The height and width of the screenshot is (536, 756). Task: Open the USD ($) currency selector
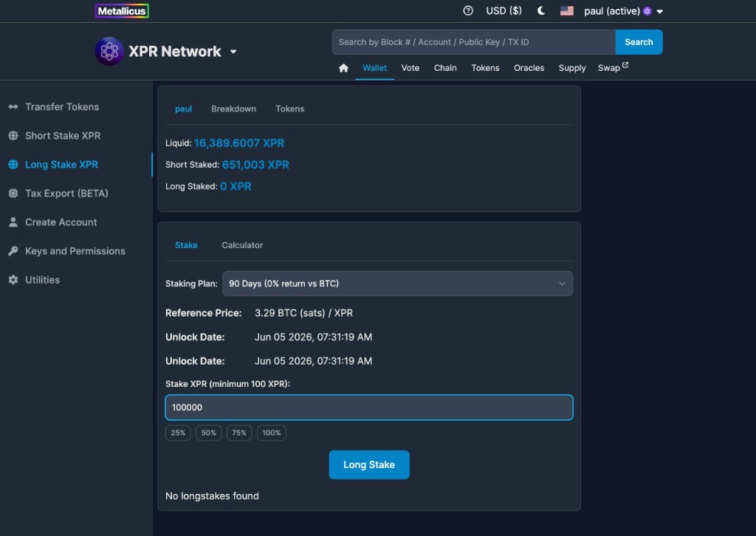click(503, 10)
